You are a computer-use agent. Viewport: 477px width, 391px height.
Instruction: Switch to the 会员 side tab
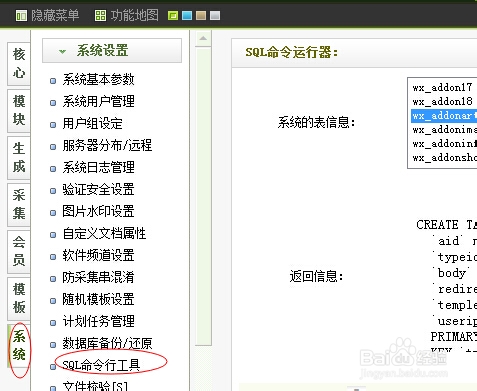pos(19,252)
